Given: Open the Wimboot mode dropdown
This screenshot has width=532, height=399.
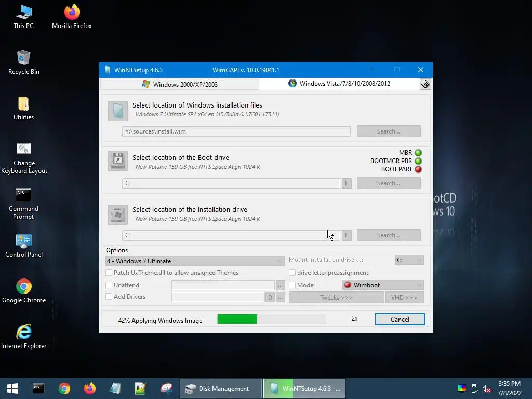Looking at the screenshot, I should [x=383, y=285].
